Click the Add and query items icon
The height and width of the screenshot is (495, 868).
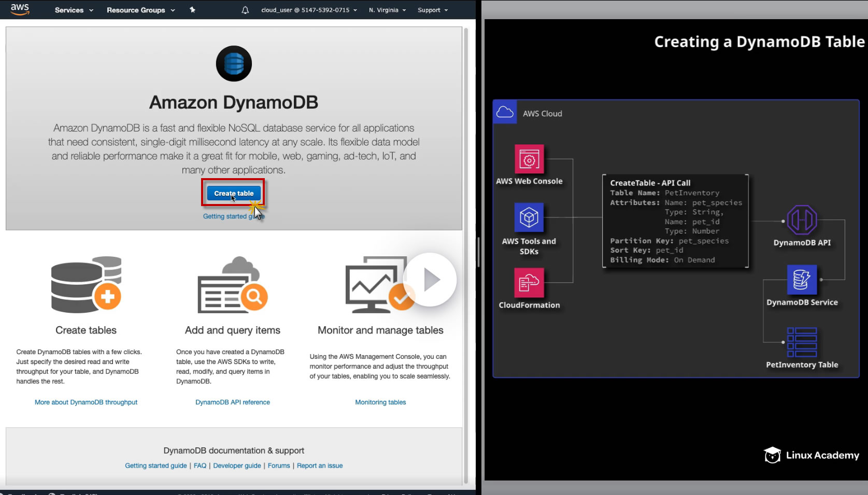pyautogui.click(x=233, y=284)
